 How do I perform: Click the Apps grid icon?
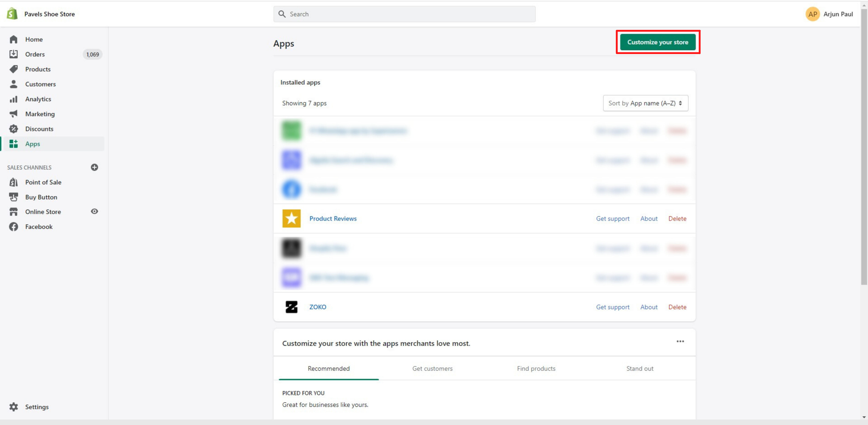tap(14, 144)
